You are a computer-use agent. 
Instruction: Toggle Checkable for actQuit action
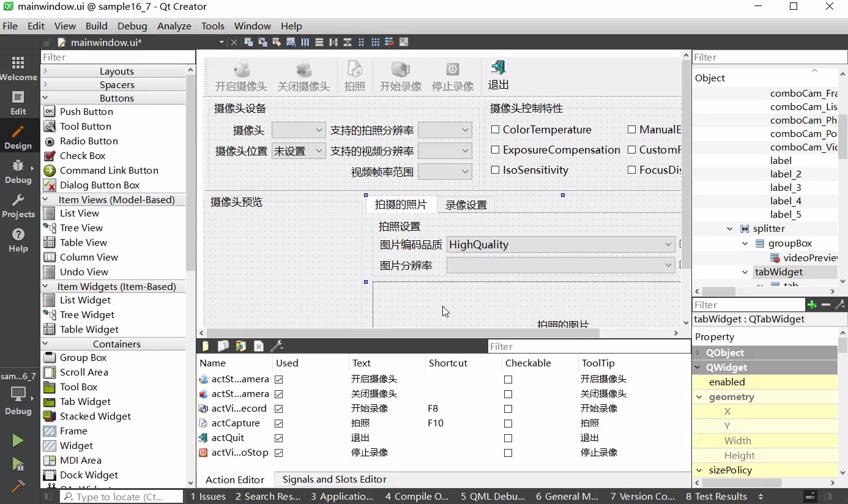click(x=508, y=438)
